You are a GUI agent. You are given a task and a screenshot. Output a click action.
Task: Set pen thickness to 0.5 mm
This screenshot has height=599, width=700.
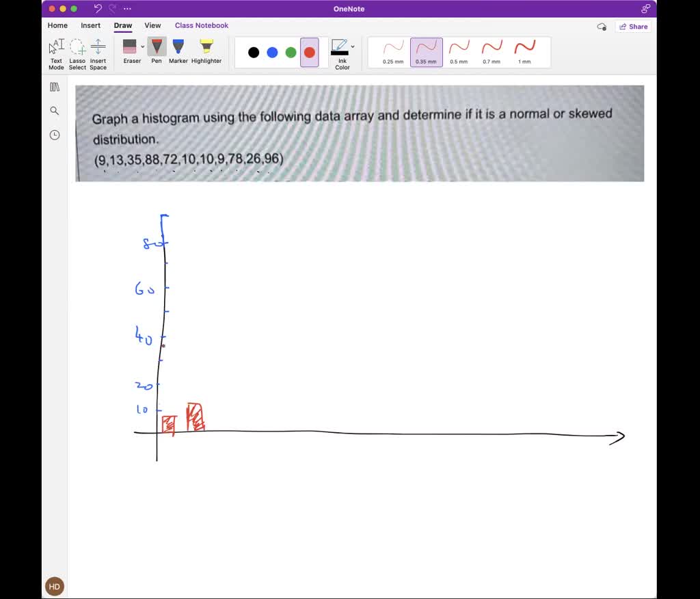click(459, 53)
